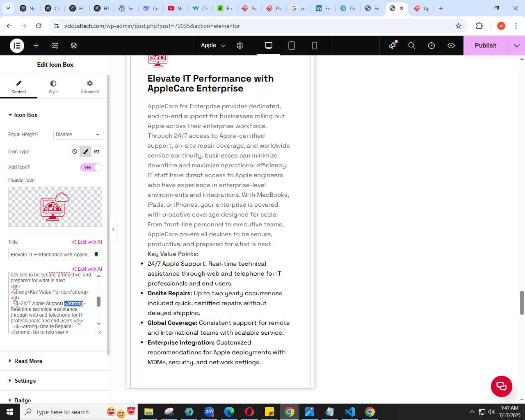The image size is (525, 420).
Task: Click the Title input field
Action: 50,255
